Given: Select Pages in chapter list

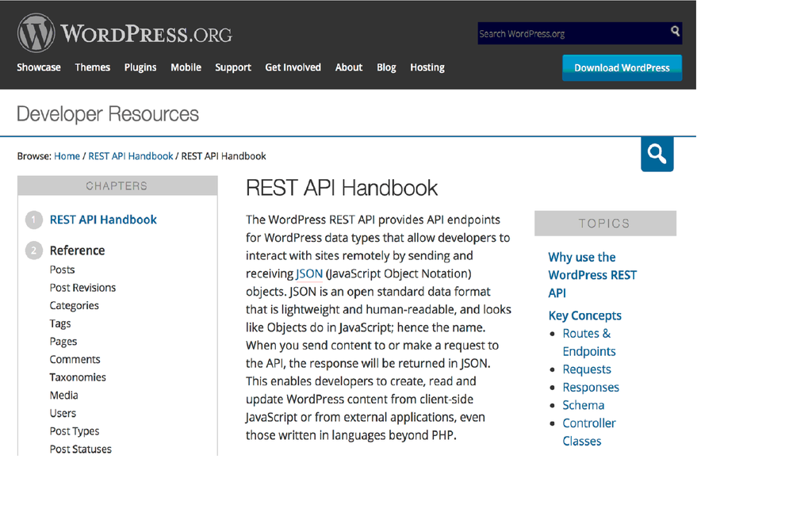Looking at the screenshot, I should pos(63,342).
